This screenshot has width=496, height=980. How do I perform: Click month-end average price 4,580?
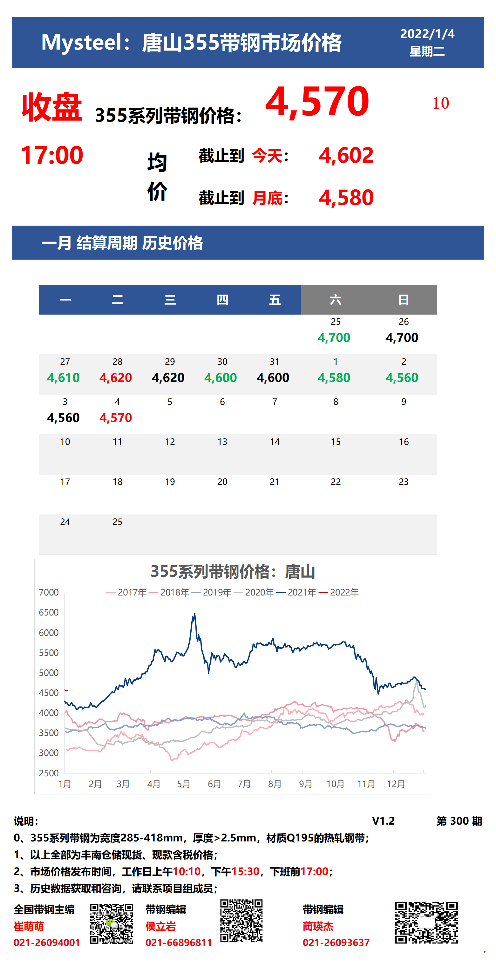pos(346,198)
